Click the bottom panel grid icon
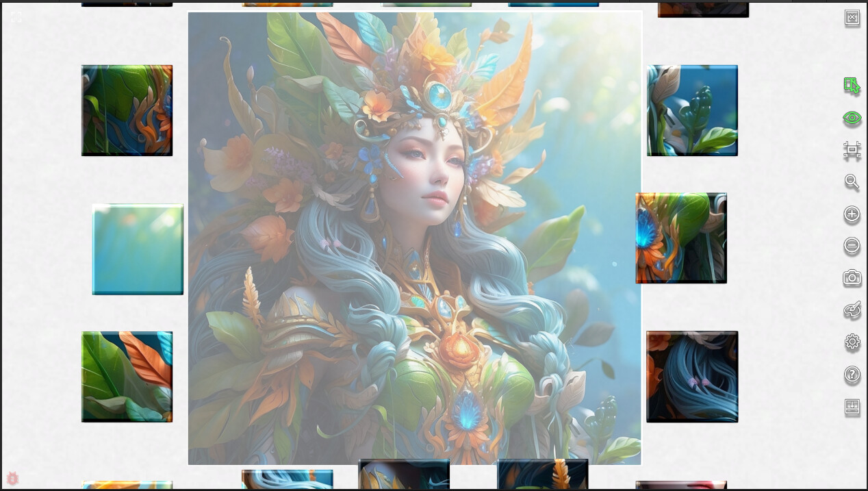This screenshot has height=491, width=868. 852,405
